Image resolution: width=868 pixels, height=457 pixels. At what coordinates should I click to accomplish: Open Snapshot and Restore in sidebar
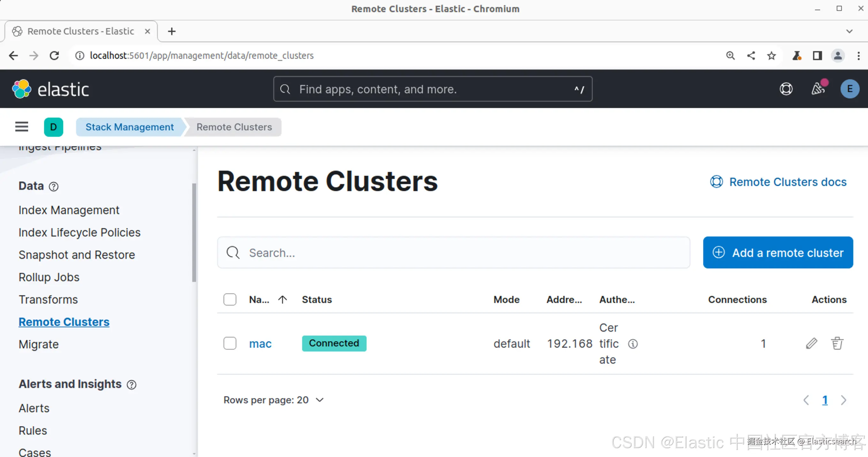point(77,255)
